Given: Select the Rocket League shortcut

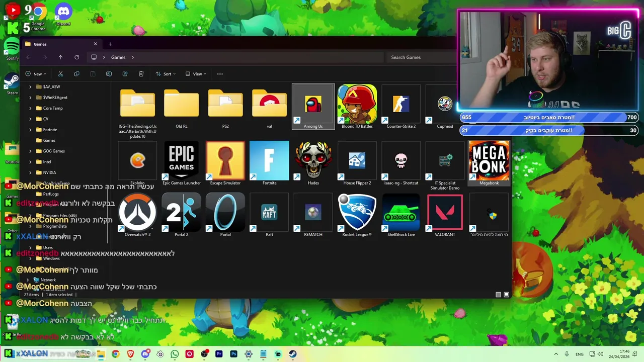Looking at the screenshot, I should click(x=357, y=215).
